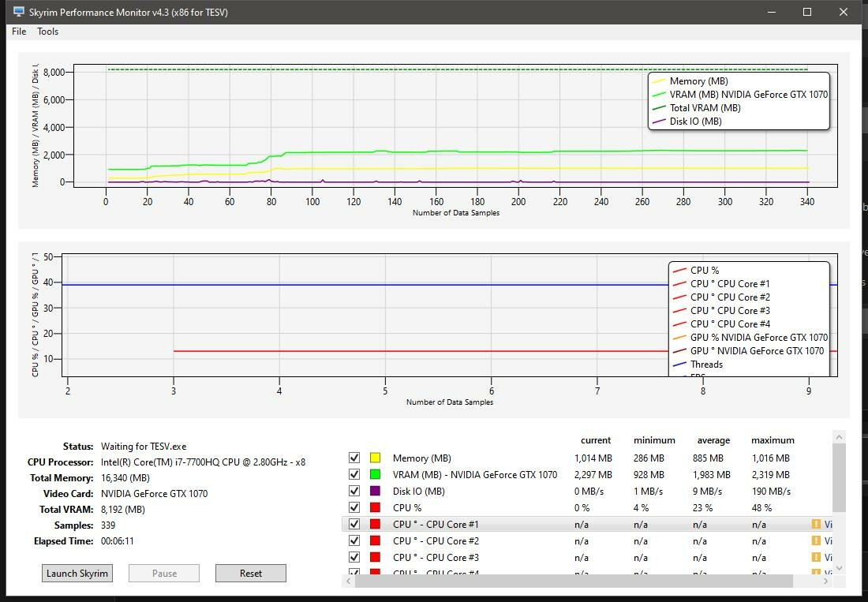Viewport: 868px width, 602px height.
Task: Click the "8,192 (MB)" total VRAM value
Action: point(123,510)
